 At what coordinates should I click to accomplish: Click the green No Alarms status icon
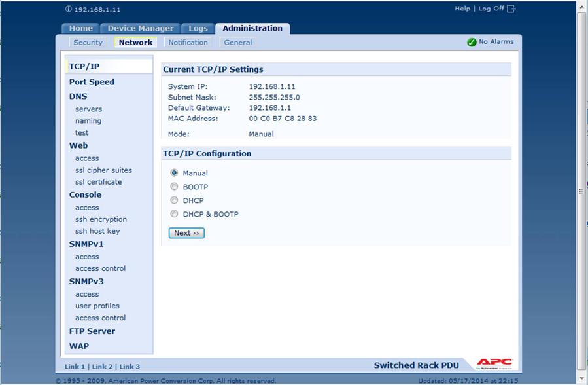click(x=472, y=42)
